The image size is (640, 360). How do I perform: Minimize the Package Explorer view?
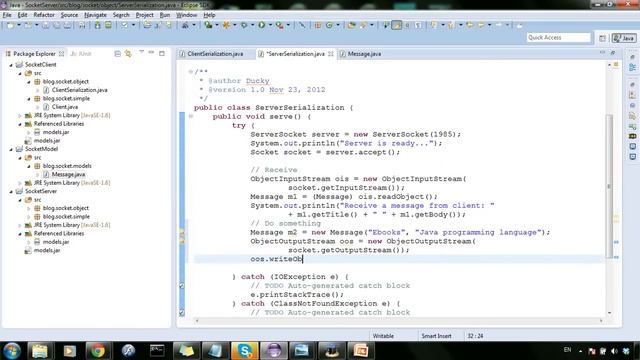(151, 53)
